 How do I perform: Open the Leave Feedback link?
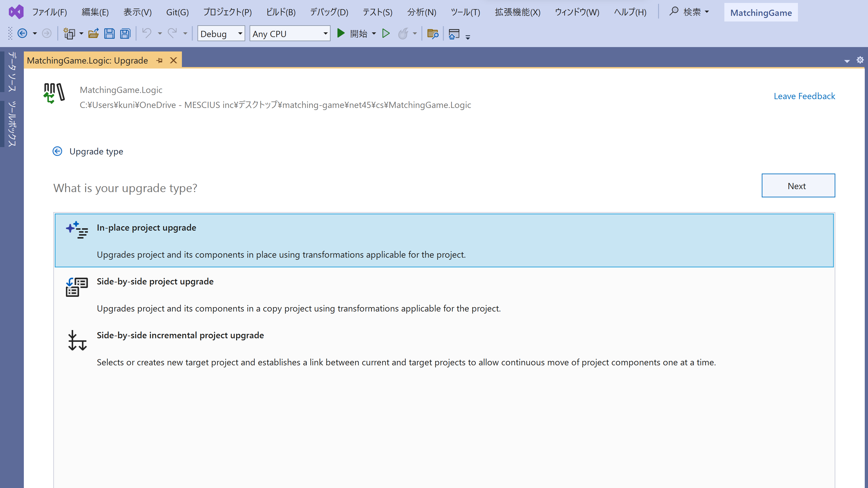click(804, 96)
